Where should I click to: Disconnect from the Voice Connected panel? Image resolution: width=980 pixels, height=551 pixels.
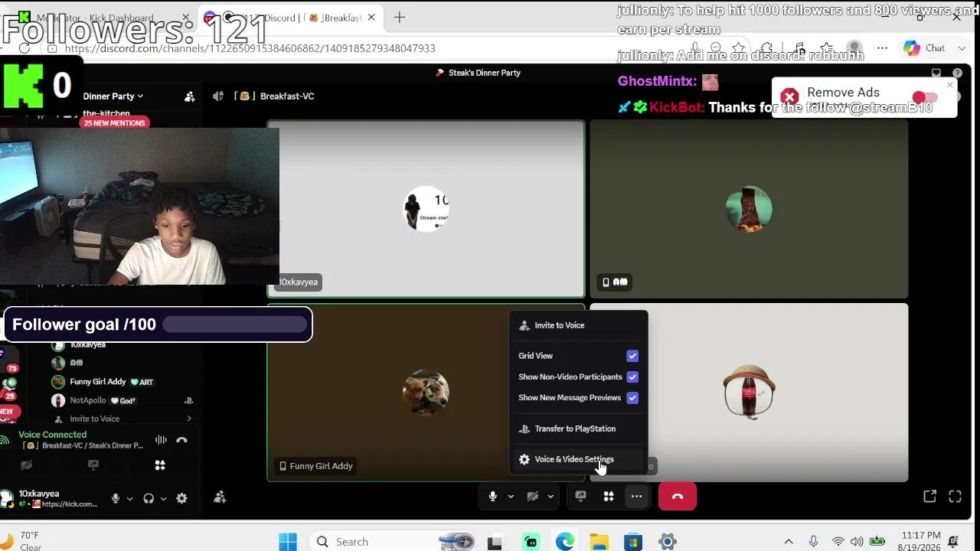coord(181,440)
